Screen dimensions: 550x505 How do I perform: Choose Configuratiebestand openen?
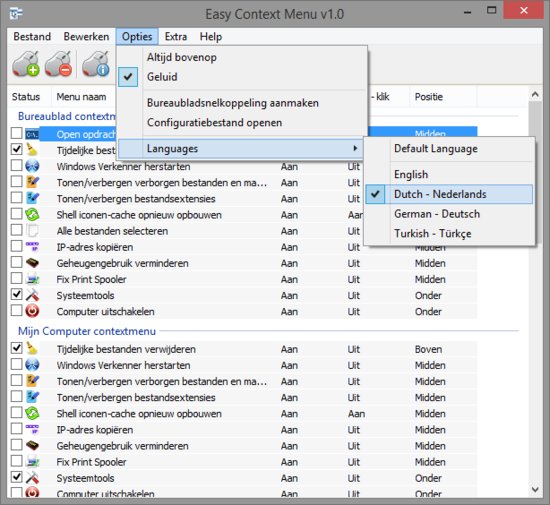[x=242, y=122]
